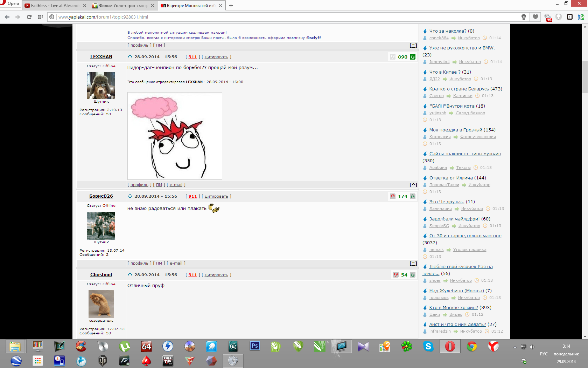Switch to Faithless - Live at Alexandra tab
The image size is (588, 368).
click(x=55, y=6)
